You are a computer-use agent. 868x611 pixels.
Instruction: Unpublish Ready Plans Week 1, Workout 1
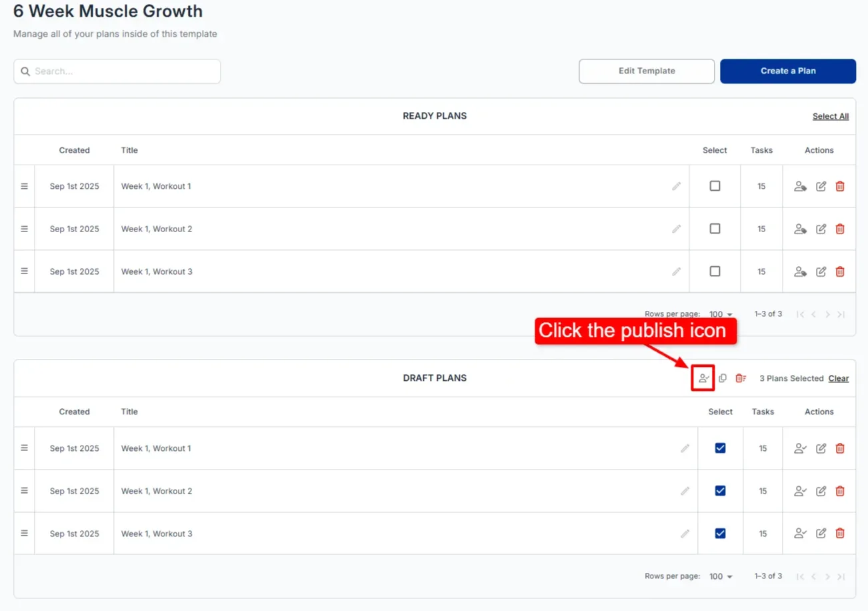[x=801, y=186]
